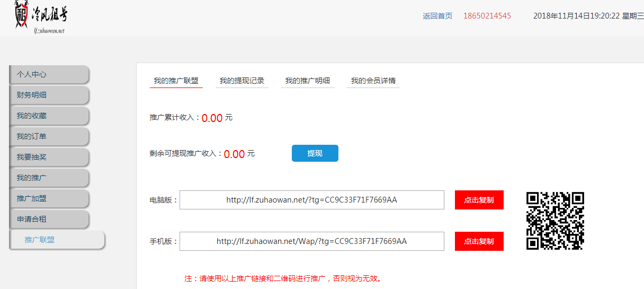Copy the 手机版 link with 点击复制
The width and height of the screenshot is (644, 289).
point(479,241)
